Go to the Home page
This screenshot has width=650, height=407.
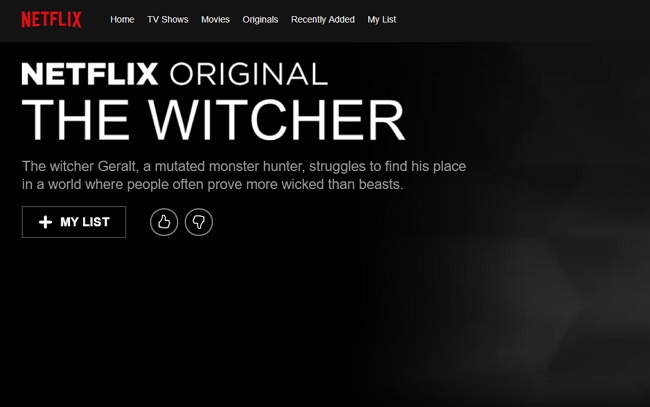(x=122, y=19)
